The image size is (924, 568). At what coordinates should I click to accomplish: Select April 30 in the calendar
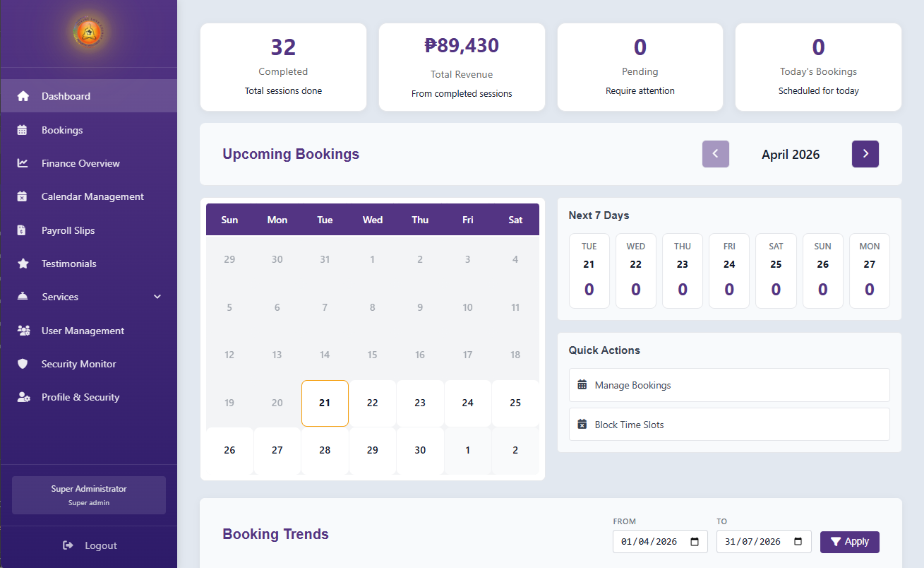[x=420, y=451]
